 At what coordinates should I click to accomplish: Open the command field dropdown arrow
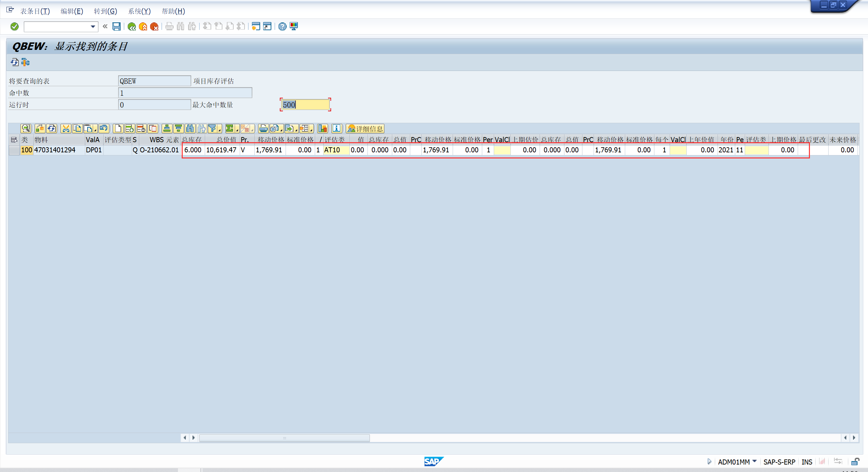[93, 26]
